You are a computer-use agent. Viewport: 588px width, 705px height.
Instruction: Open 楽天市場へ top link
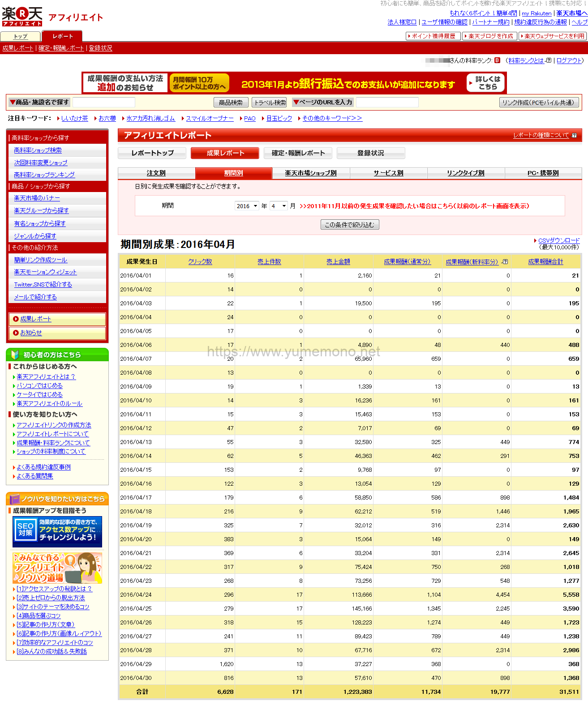coord(572,13)
